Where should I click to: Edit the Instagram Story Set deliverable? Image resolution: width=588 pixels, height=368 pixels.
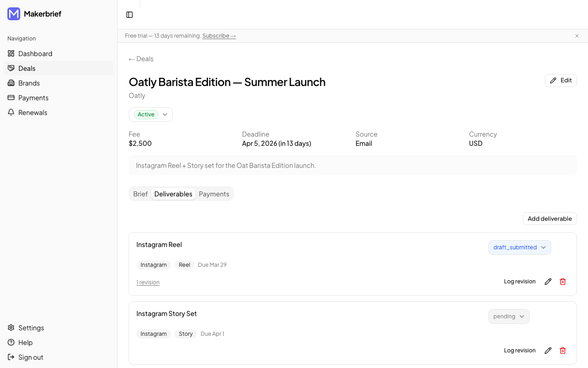[x=548, y=350]
